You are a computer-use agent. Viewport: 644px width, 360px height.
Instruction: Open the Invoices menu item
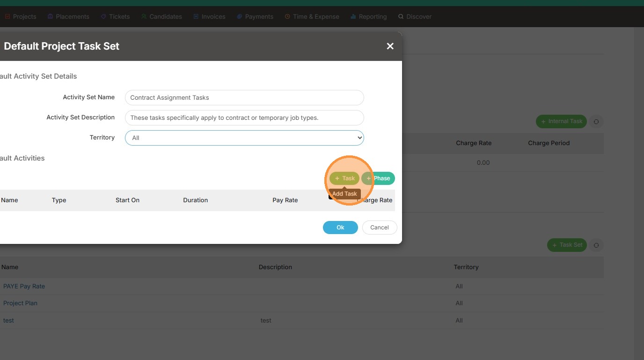[209, 16]
